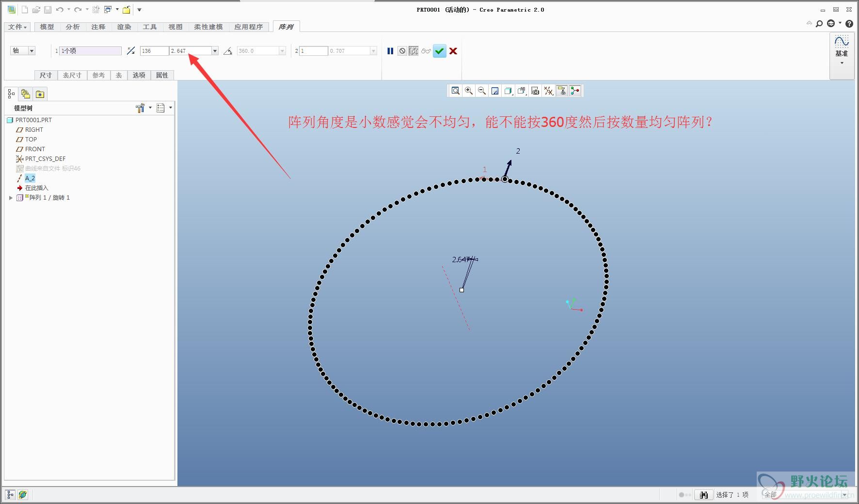
Task: Toggle the verify preview glasses icon
Action: (426, 51)
